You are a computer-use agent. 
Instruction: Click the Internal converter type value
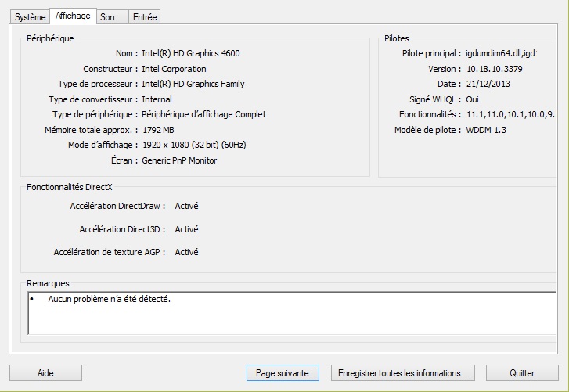coord(157,99)
